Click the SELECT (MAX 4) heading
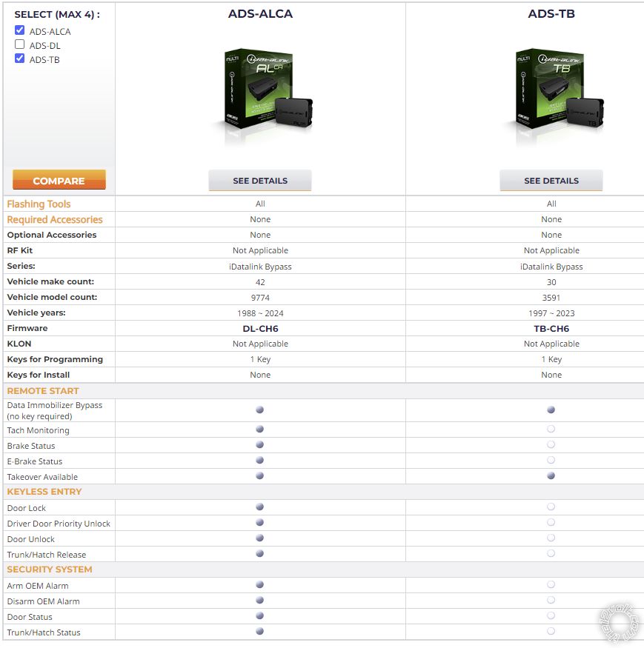The width and height of the screenshot is (644, 648). (57, 15)
